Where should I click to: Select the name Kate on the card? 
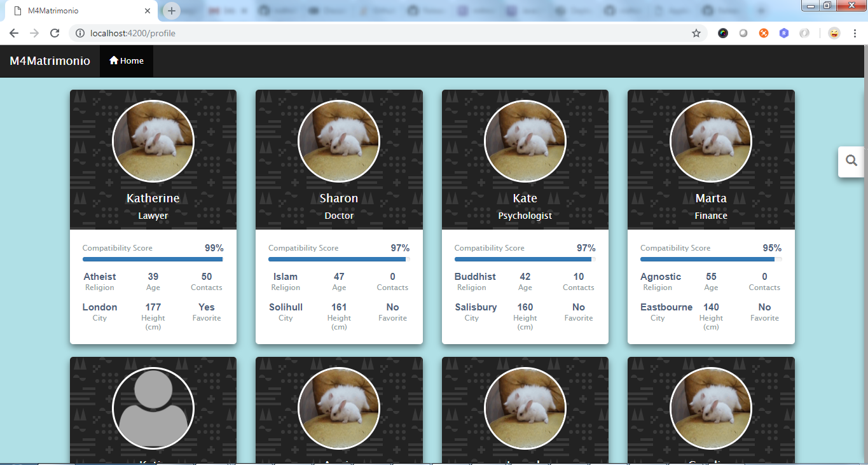click(x=525, y=198)
